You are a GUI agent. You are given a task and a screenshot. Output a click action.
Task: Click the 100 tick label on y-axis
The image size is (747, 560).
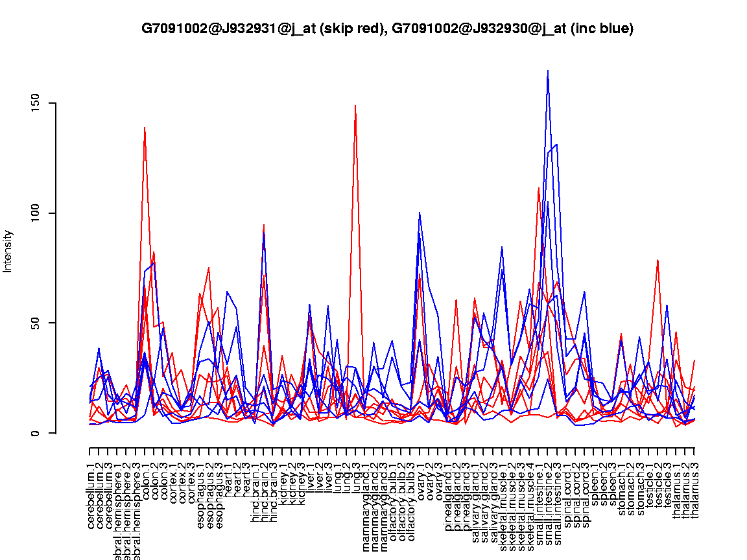[36, 213]
